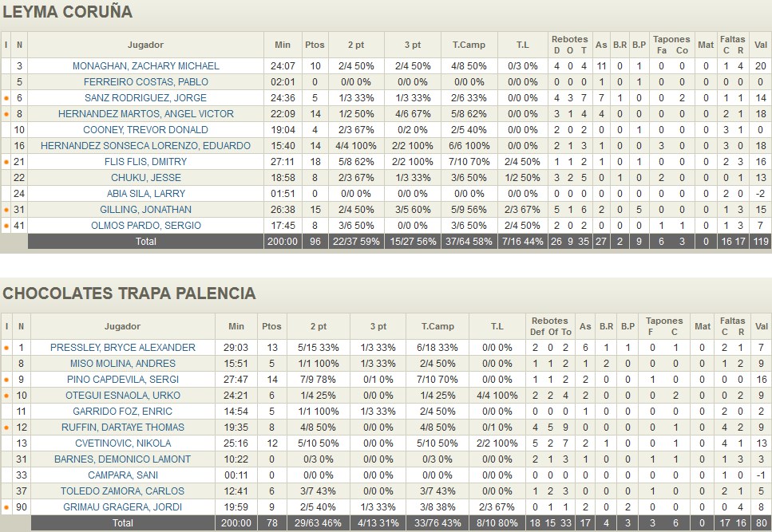Click the Jugador column header in Leyma Coruña table

[145, 45]
